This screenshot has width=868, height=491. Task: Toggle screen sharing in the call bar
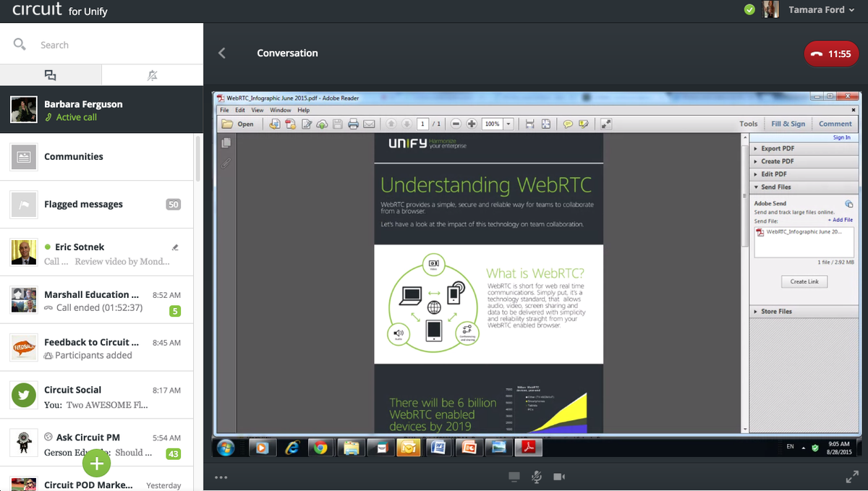[x=514, y=477]
